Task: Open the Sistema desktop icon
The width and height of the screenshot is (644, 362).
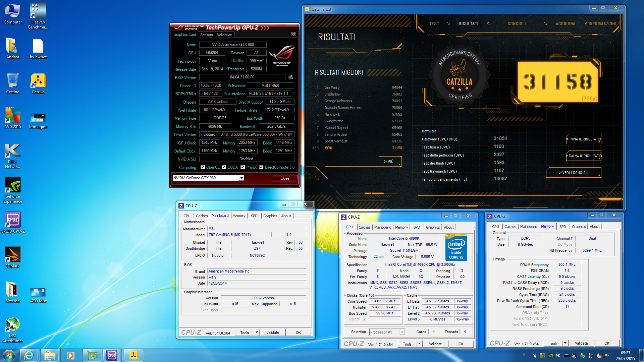Action: pyautogui.click(x=13, y=292)
